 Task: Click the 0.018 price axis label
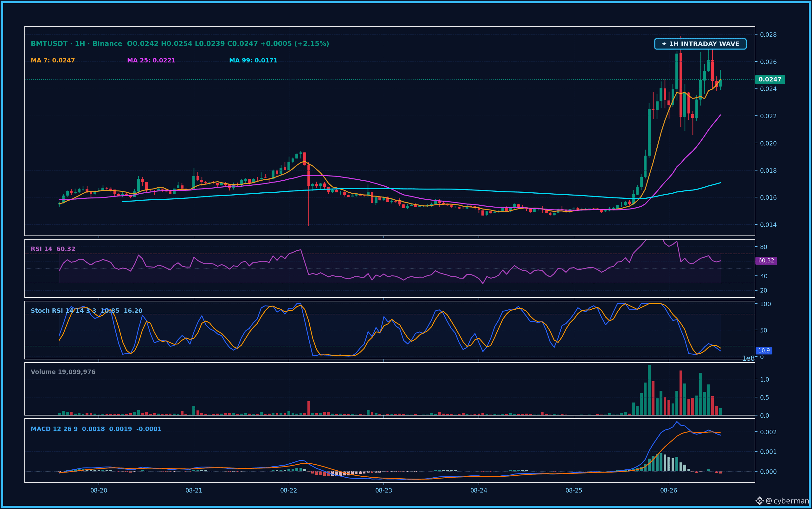coord(768,171)
